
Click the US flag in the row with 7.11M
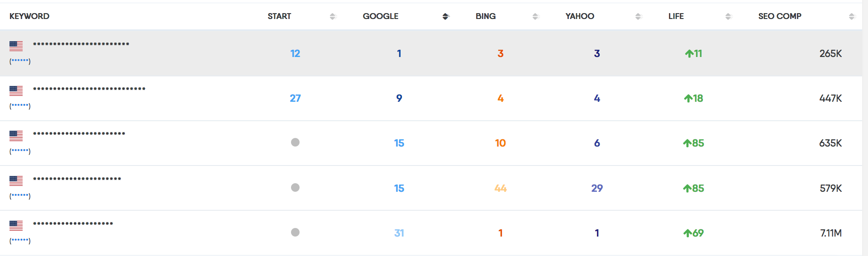click(x=16, y=225)
